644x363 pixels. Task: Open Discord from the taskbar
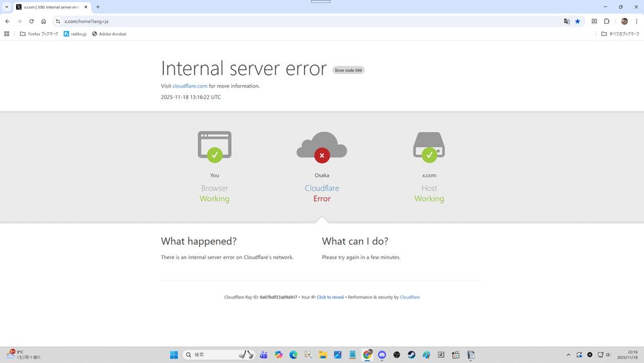382,355
